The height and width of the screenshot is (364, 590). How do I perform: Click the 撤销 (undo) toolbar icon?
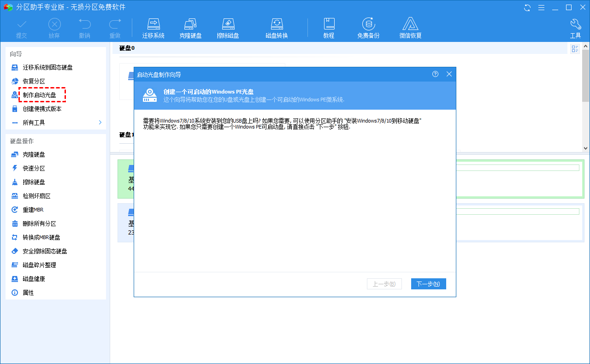click(84, 28)
